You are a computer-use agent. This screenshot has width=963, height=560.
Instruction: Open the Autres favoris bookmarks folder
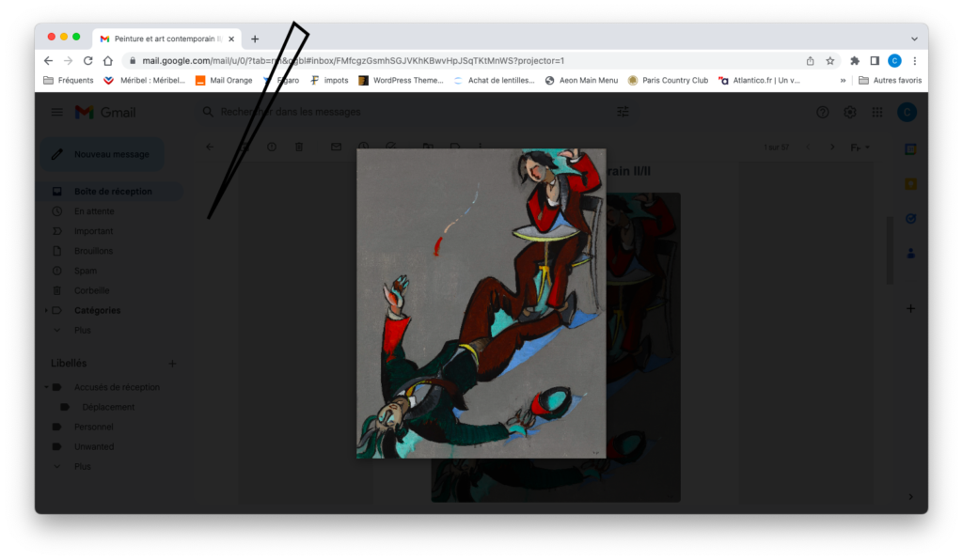pos(890,81)
